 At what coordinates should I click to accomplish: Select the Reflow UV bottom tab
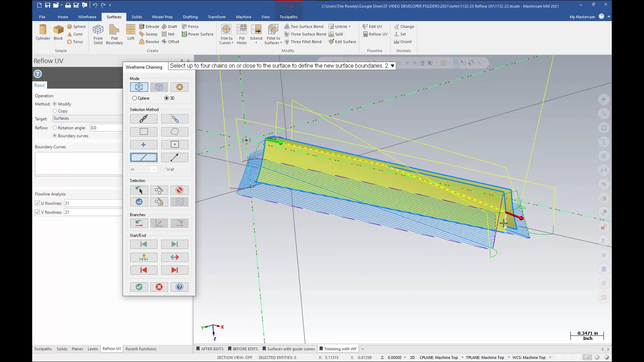point(111,349)
